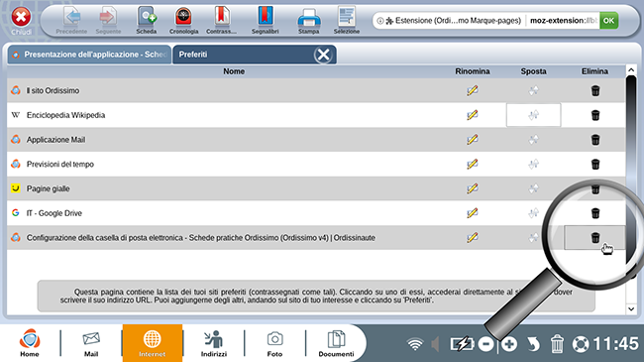Open the Selezione toolbar tool
Screen dimensions: 644x362
click(x=347, y=20)
